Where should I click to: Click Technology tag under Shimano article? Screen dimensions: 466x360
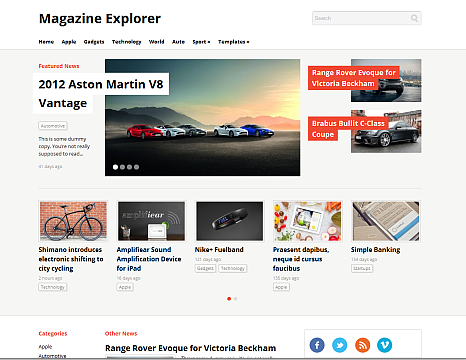(53, 287)
